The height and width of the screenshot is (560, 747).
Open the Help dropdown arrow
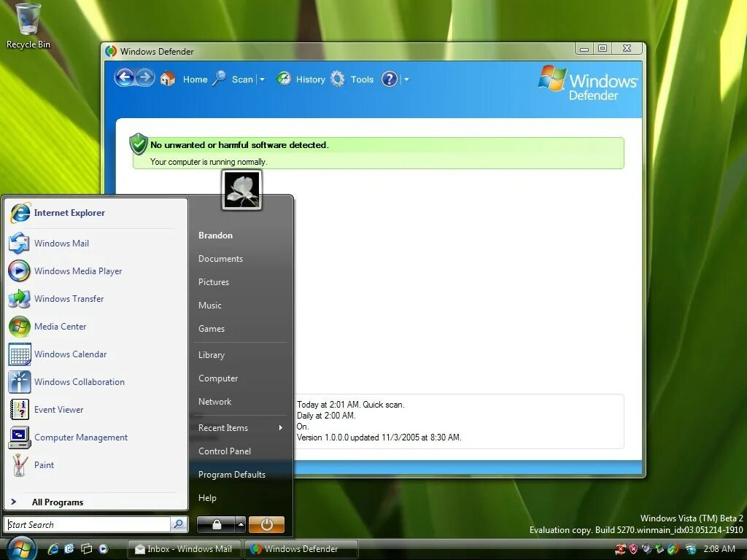coord(406,78)
